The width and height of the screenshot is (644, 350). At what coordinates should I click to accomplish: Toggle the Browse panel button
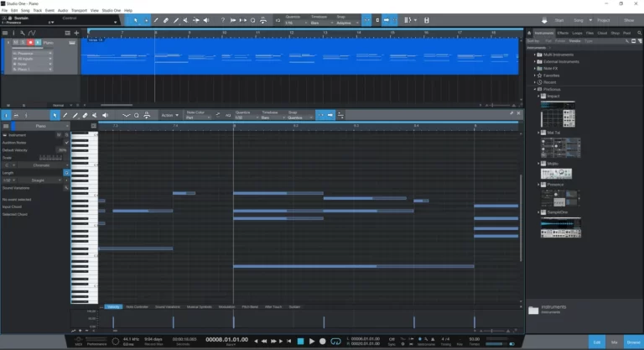click(633, 342)
